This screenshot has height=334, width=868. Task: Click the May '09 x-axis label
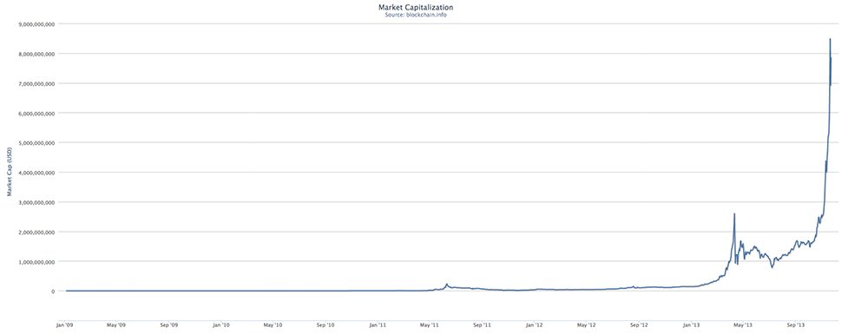pyautogui.click(x=115, y=325)
